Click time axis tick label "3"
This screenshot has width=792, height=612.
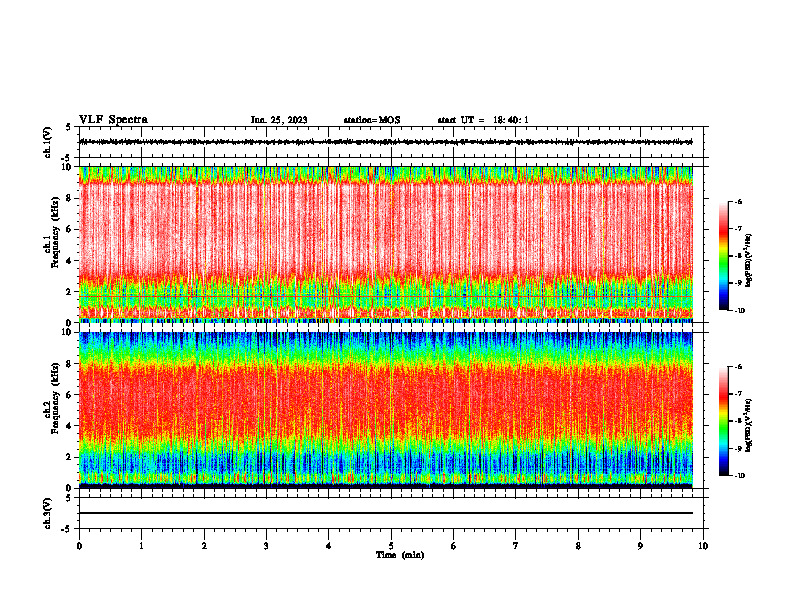click(266, 546)
